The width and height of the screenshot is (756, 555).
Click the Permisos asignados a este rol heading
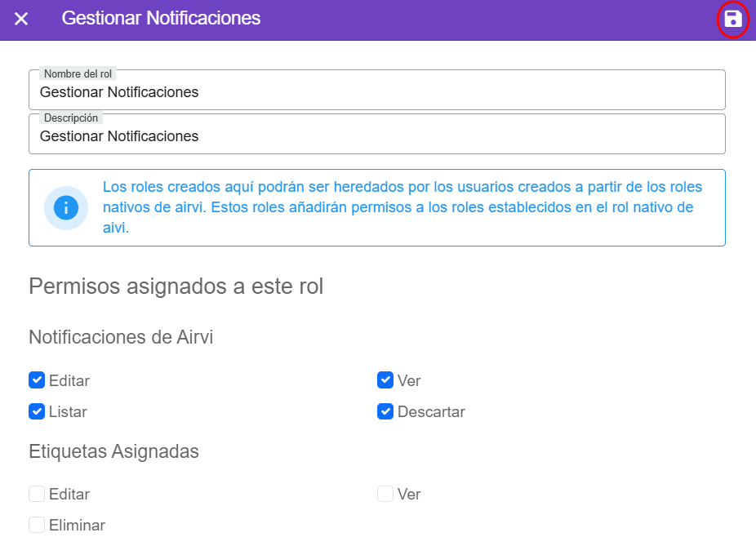coord(176,287)
